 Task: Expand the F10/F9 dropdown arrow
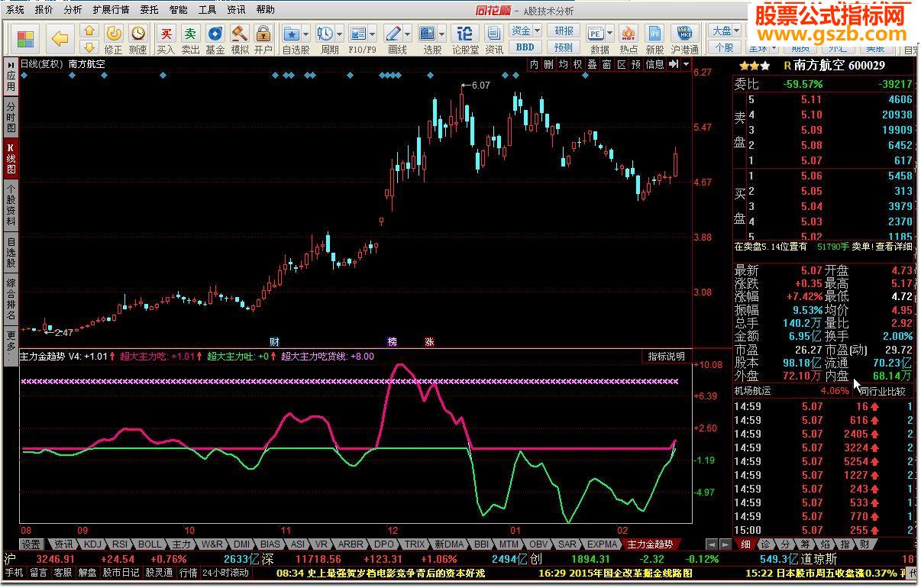(372, 34)
